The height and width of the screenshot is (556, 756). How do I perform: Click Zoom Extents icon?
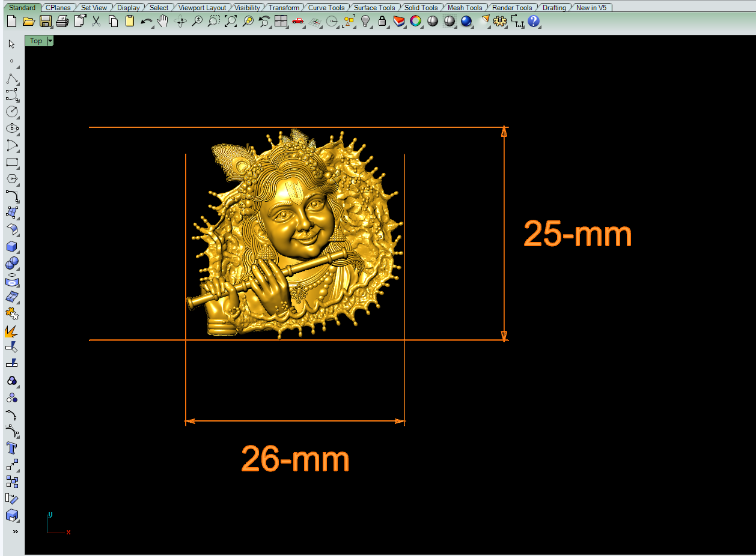231,21
